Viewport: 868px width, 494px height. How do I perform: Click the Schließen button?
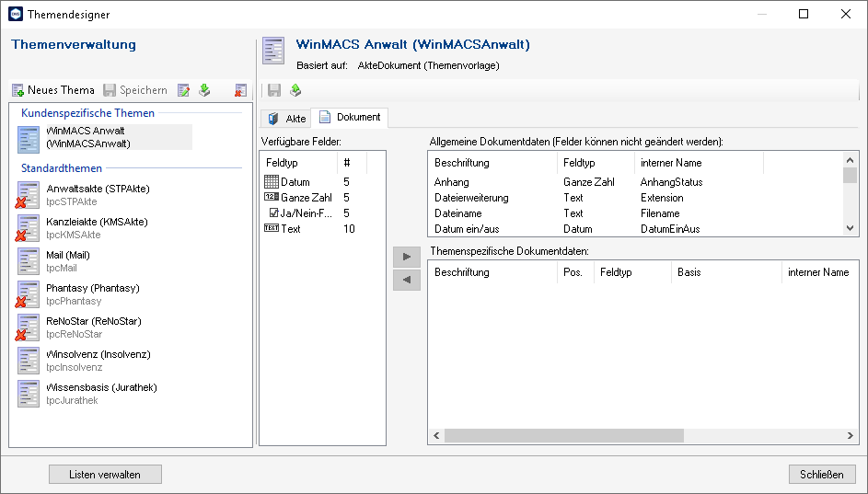pos(822,475)
